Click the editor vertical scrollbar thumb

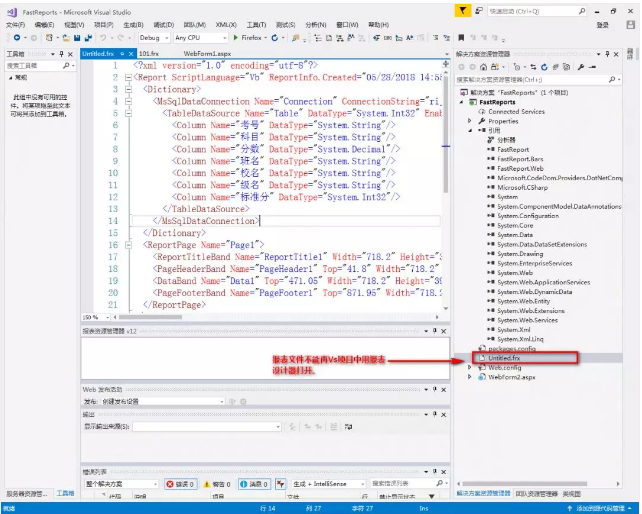[x=446, y=134]
